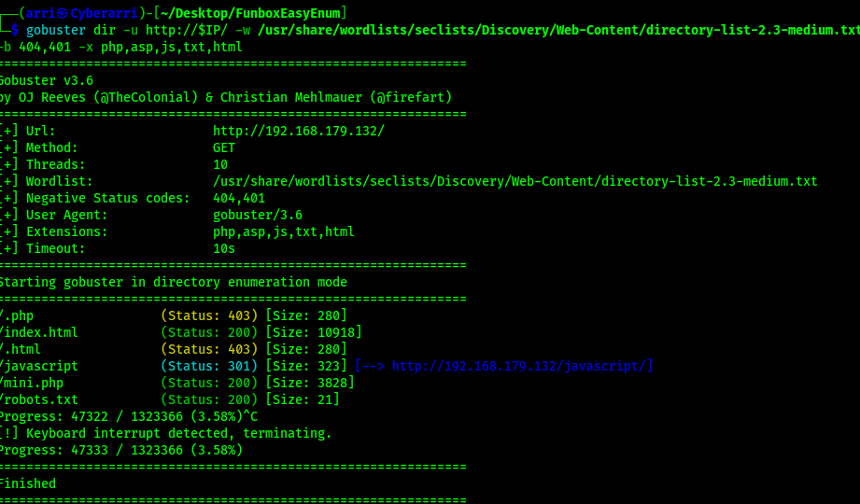Click the Size: 10918 value
The image size is (860, 504).
click(x=314, y=332)
